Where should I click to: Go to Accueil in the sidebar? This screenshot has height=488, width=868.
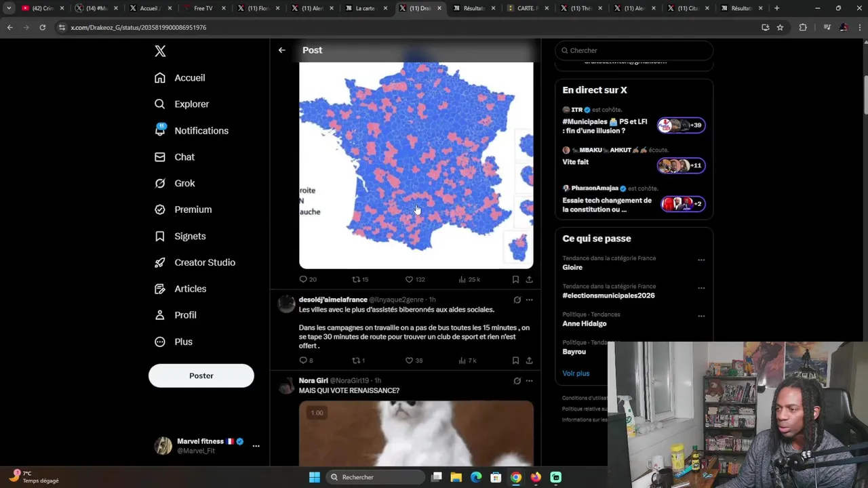[180, 78]
